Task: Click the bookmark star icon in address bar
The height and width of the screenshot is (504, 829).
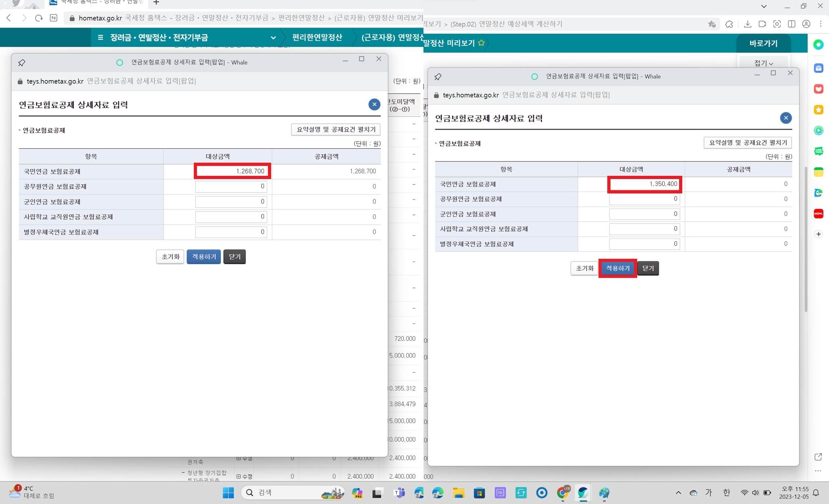Action: (712, 24)
